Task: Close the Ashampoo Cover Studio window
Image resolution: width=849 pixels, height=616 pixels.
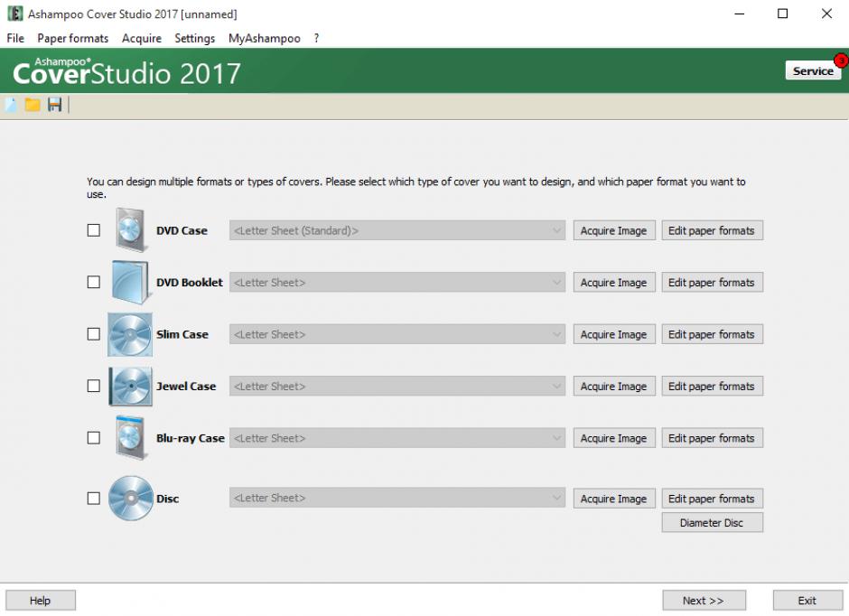Action: pyautogui.click(x=826, y=14)
